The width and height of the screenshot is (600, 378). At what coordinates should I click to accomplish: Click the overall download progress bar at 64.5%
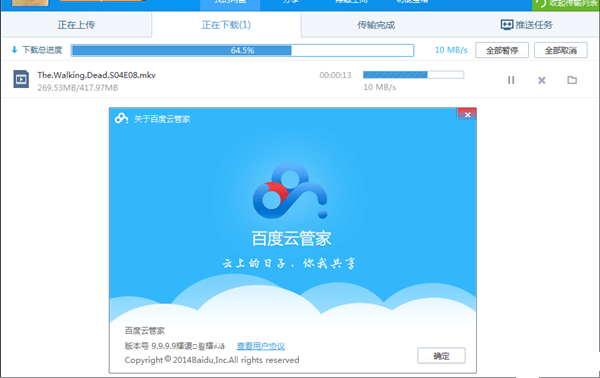coord(242,50)
